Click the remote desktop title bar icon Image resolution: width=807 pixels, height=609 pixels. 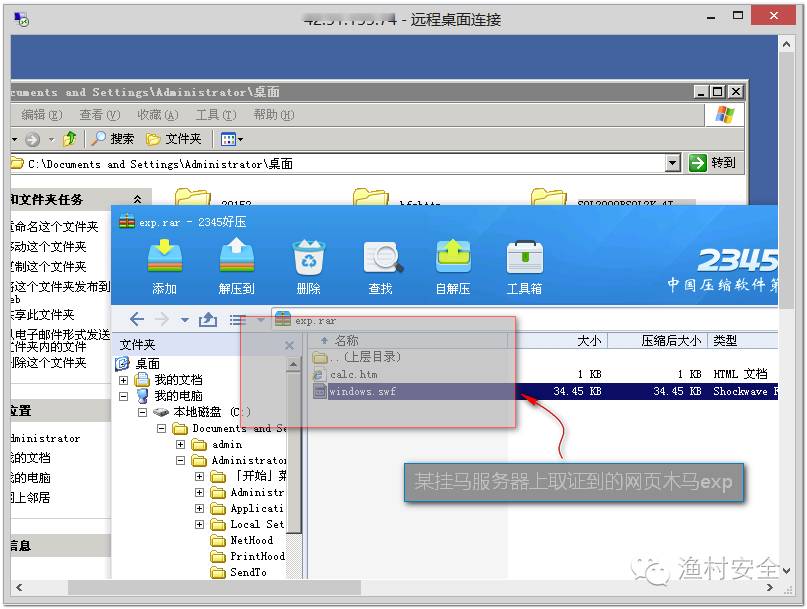22,20
